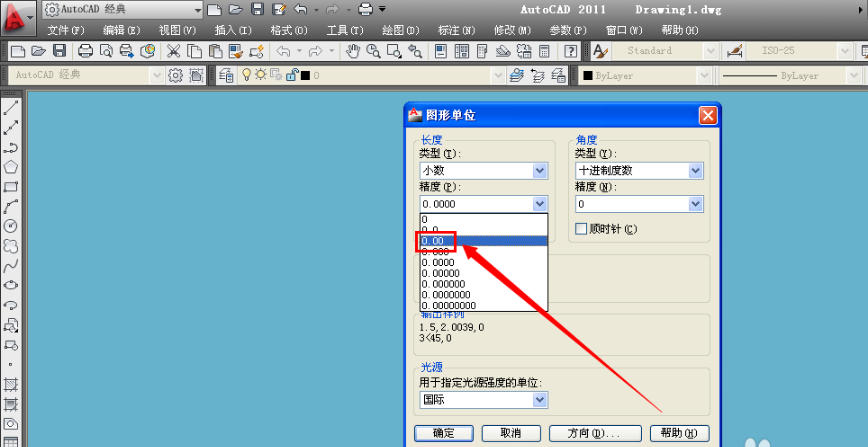Click the Copy icon in standard toolbar
868x447 pixels.
coord(195,52)
